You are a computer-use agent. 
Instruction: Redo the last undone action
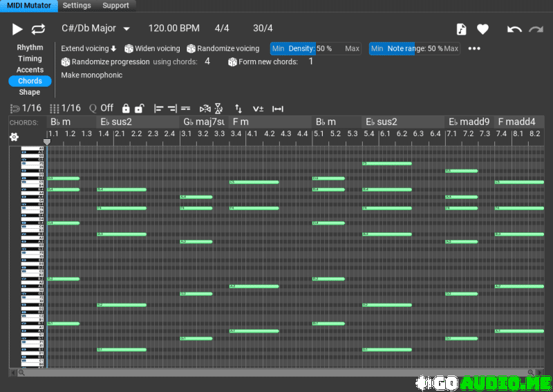[536, 29]
